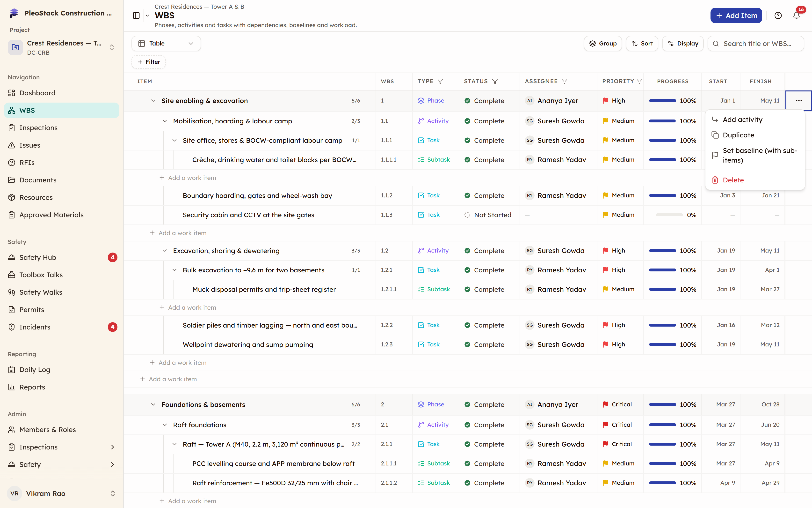Click the Group button
The width and height of the screenshot is (812, 508).
tap(603, 44)
